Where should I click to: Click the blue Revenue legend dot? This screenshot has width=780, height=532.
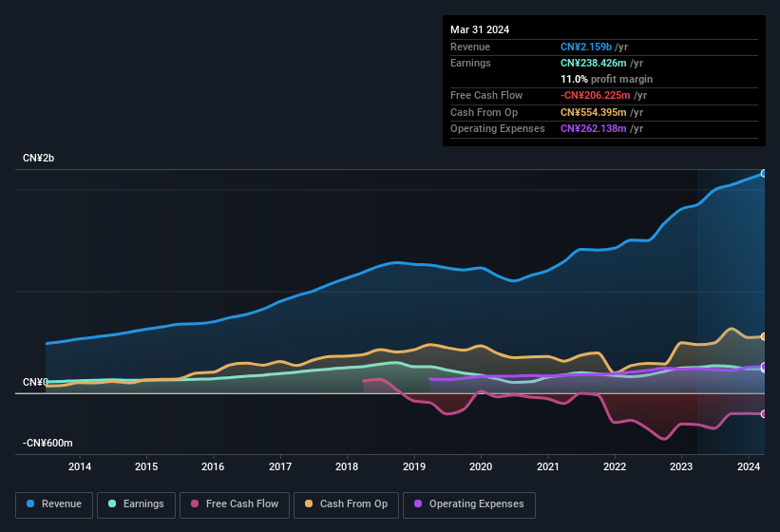click(31, 504)
